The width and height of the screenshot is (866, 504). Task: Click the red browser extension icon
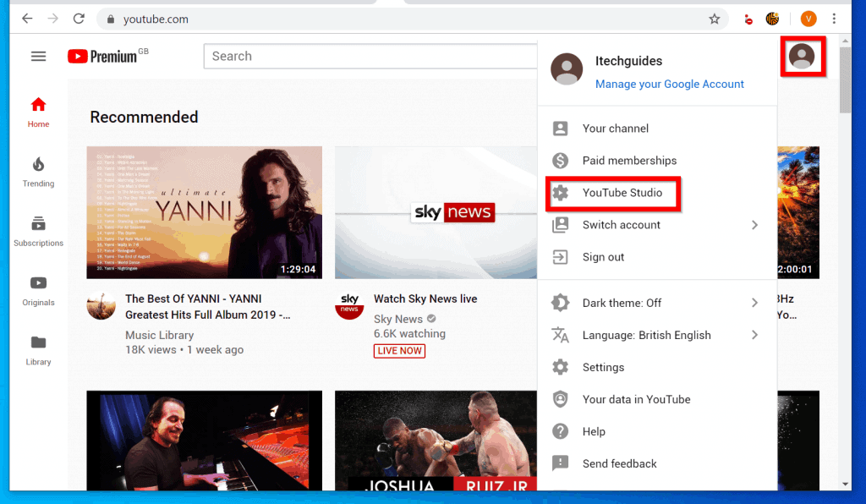(x=748, y=19)
